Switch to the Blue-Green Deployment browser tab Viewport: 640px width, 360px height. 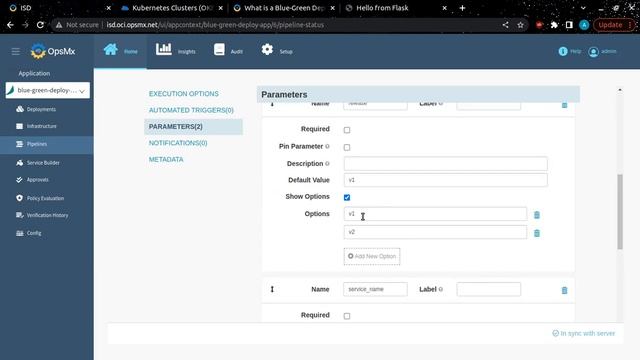click(x=284, y=8)
